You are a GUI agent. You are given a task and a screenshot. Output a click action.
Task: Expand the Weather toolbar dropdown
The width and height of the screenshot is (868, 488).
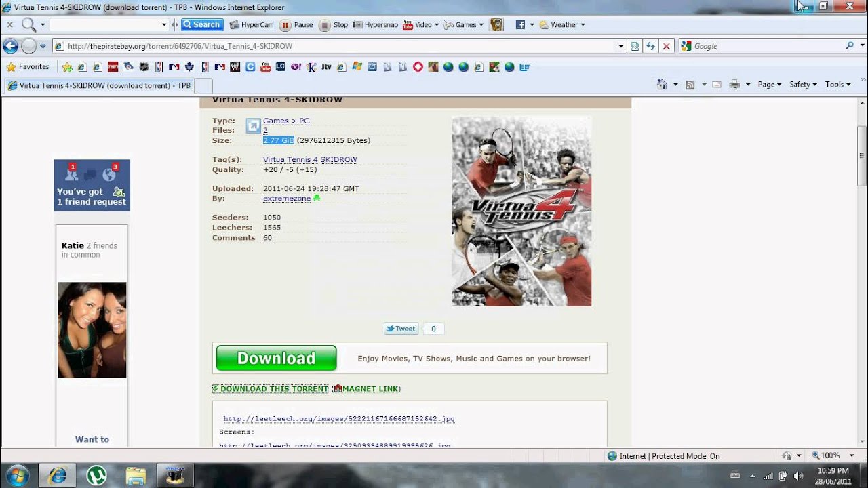(583, 25)
